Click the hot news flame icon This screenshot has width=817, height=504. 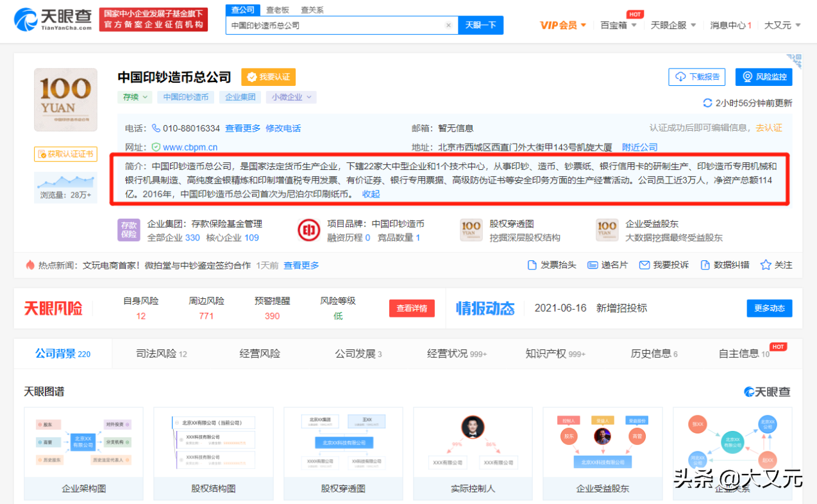(x=30, y=265)
